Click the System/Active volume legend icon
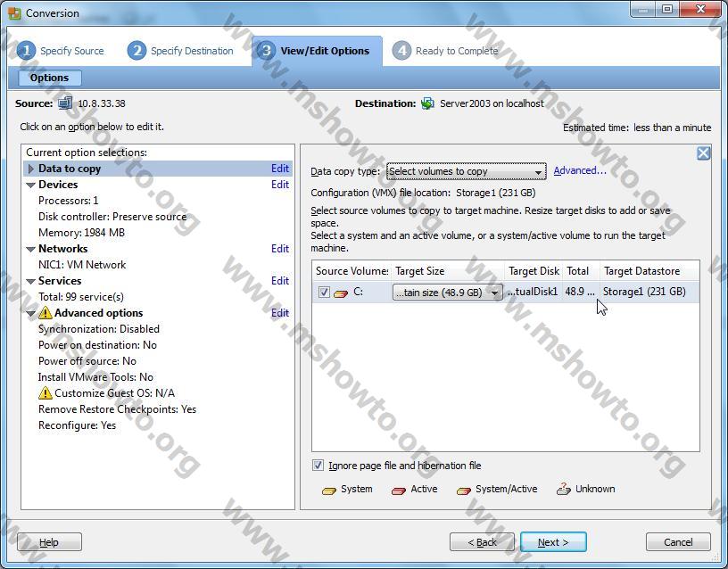 [x=463, y=491]
